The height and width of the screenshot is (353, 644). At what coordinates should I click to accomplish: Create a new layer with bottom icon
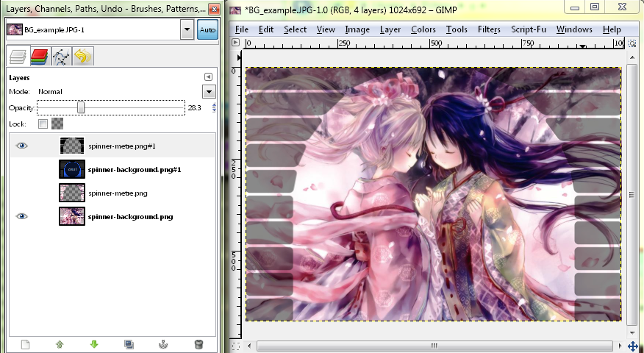pyautogui.click(x=25, y=344)
